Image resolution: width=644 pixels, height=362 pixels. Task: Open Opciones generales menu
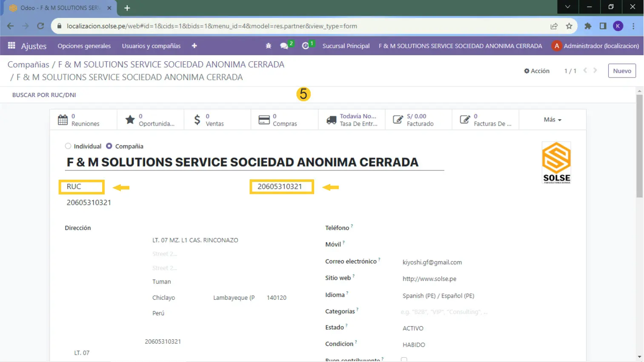coord(84,46)
